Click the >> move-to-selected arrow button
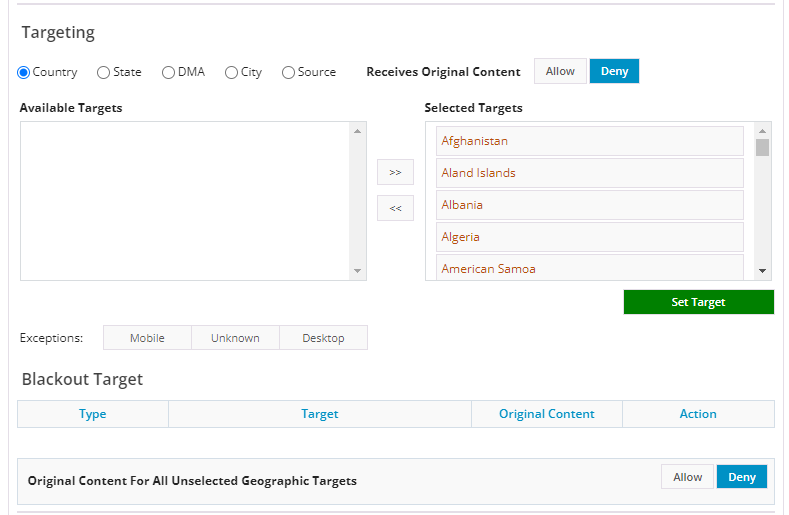Image resolution: width=789 pixels, height=515 pixels. pos(395,172)
